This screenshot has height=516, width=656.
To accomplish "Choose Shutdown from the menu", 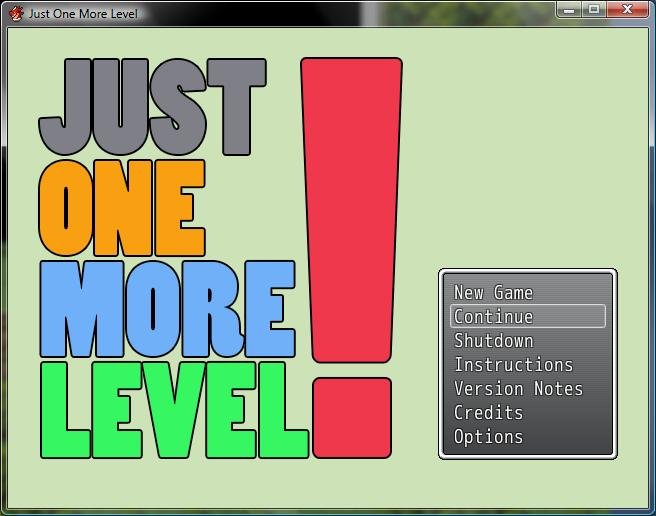I will pos(494,341).
